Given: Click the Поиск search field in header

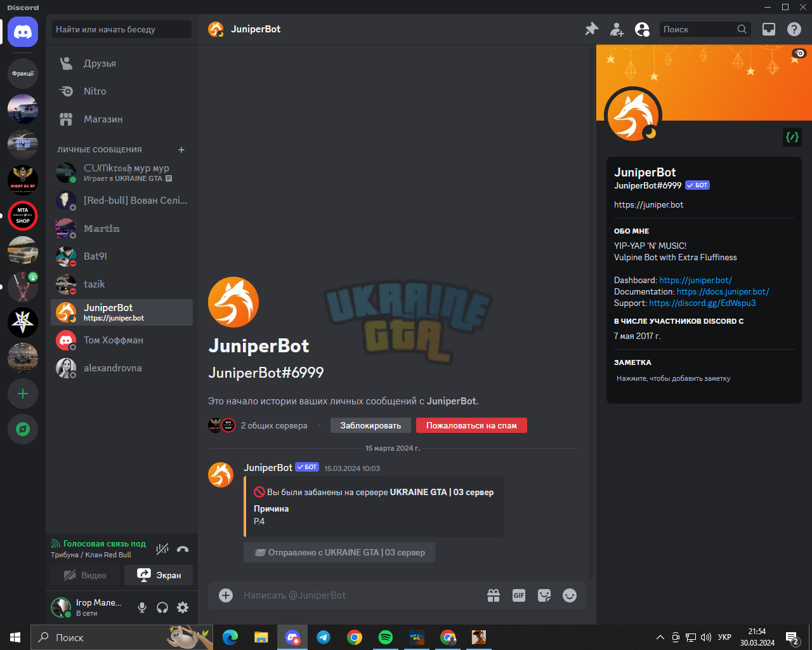Looking at the screenshot, I should pos(705,29).
